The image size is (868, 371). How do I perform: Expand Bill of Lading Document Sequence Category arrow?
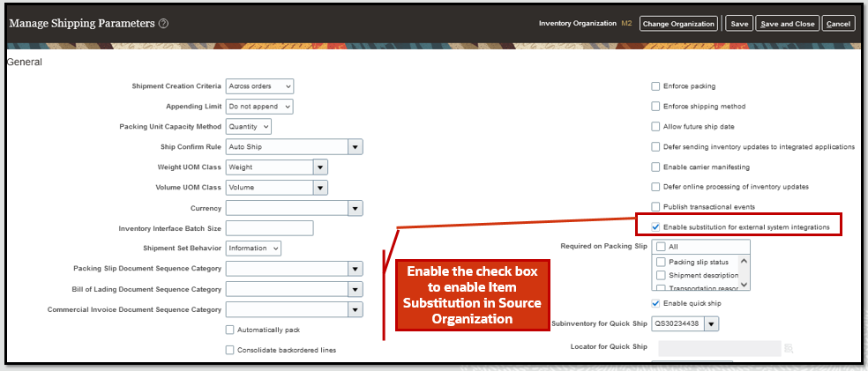(355, 289)
